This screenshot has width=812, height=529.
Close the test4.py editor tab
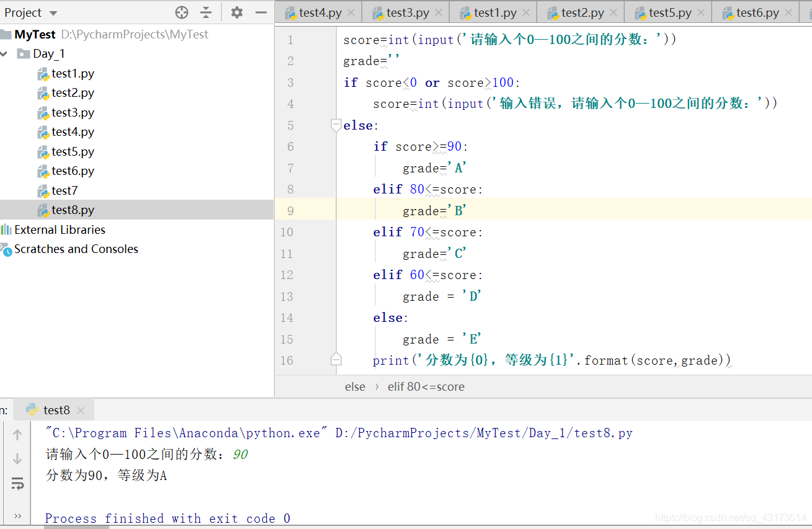pyautogui.click(x=351, y=13)
